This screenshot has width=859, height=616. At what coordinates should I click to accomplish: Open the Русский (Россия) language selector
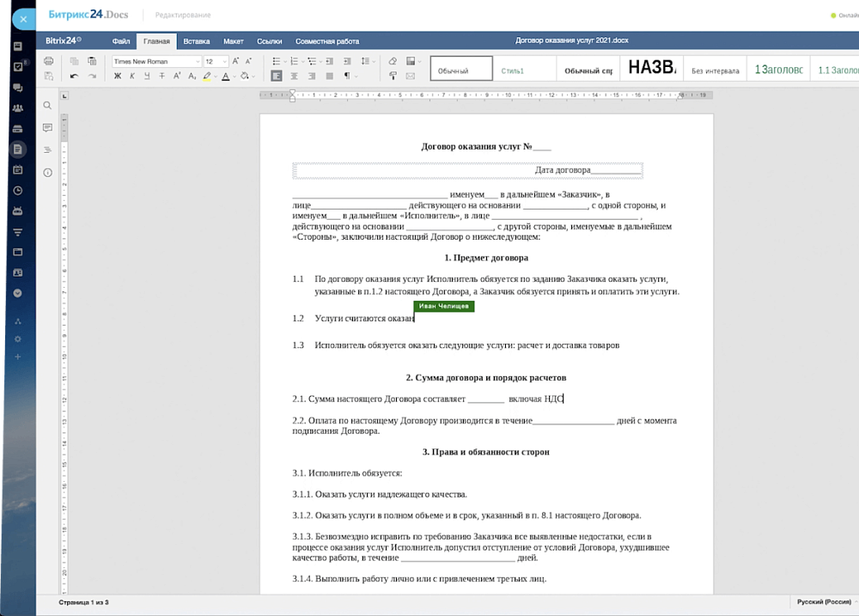pos(823,602)
